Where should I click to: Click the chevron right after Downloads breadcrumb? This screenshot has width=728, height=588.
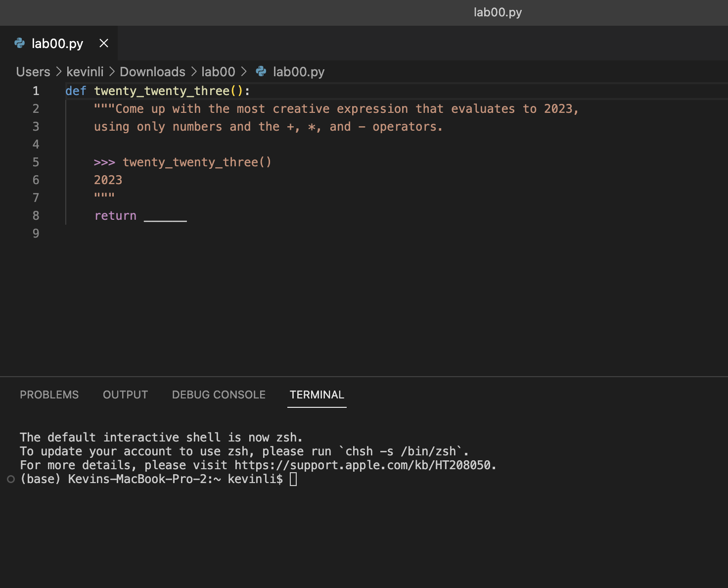pos(193,72)
